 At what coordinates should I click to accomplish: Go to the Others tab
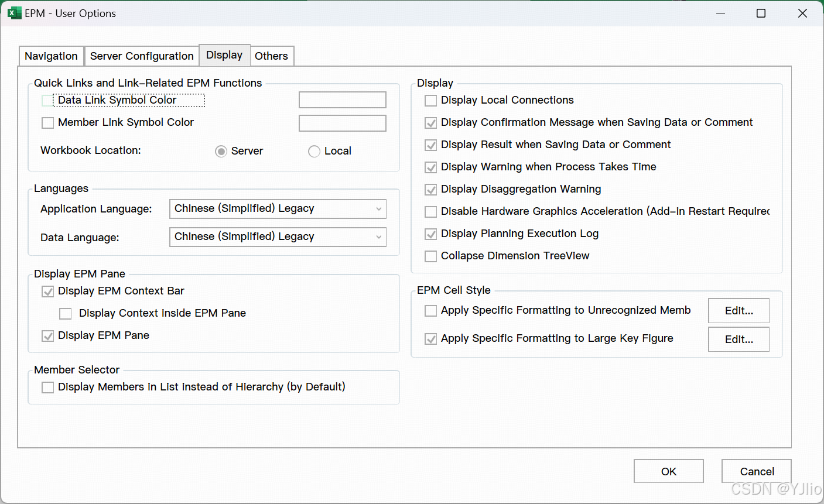coord(272,56)
